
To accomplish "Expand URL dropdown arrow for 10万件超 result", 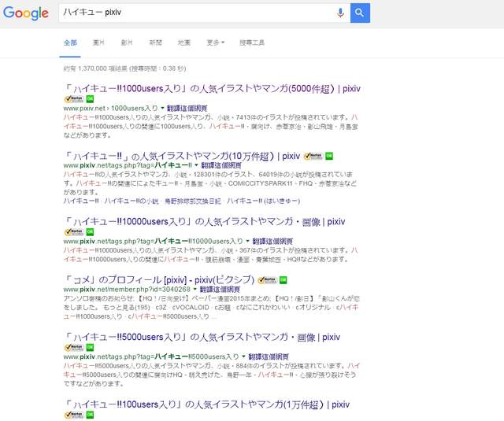I will (x=196, y=165).
